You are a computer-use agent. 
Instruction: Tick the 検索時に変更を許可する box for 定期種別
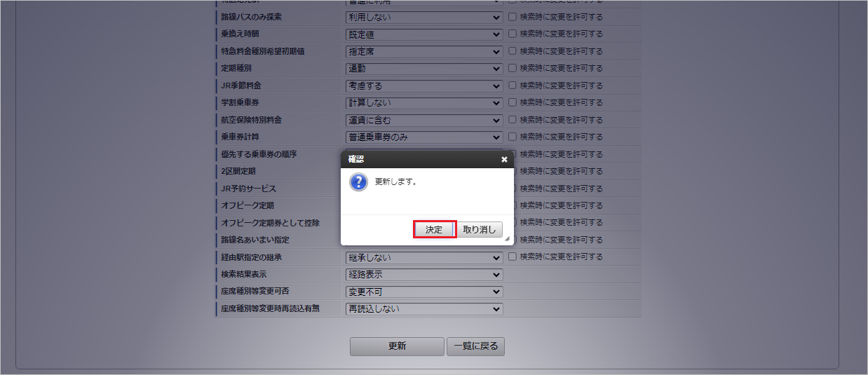click(x=513, y=68)
